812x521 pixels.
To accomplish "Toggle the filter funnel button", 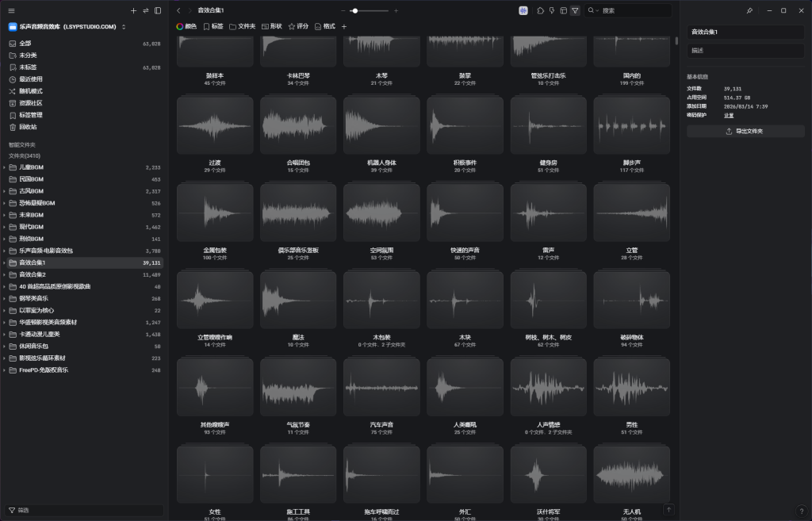I will pos(575,10).
